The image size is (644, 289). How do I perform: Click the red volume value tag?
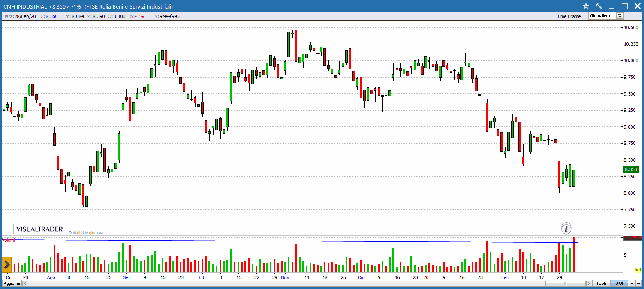pos(633,238)
